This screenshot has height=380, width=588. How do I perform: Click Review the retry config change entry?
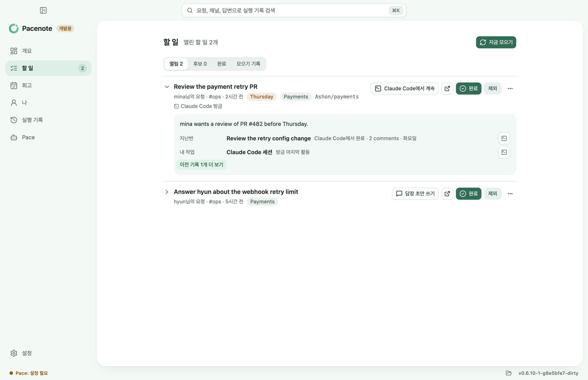coord(268,138)
